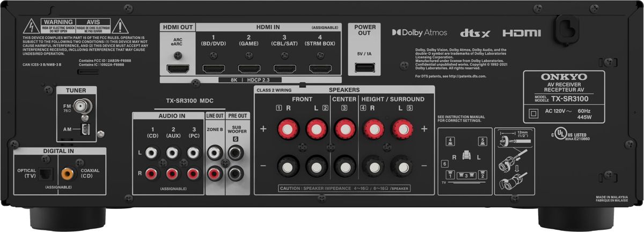Click the red ZONE B line out jack

coord(215,173)
